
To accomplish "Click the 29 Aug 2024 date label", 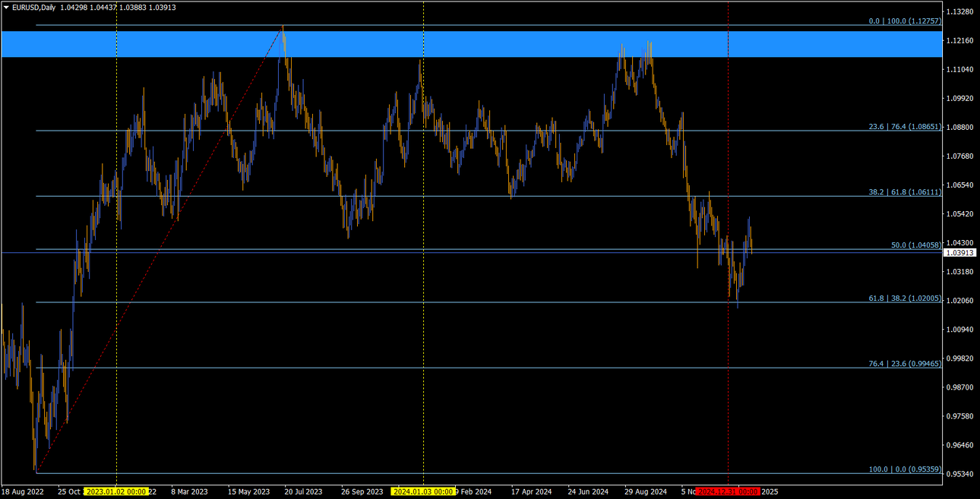I will [x=646, y=491].
